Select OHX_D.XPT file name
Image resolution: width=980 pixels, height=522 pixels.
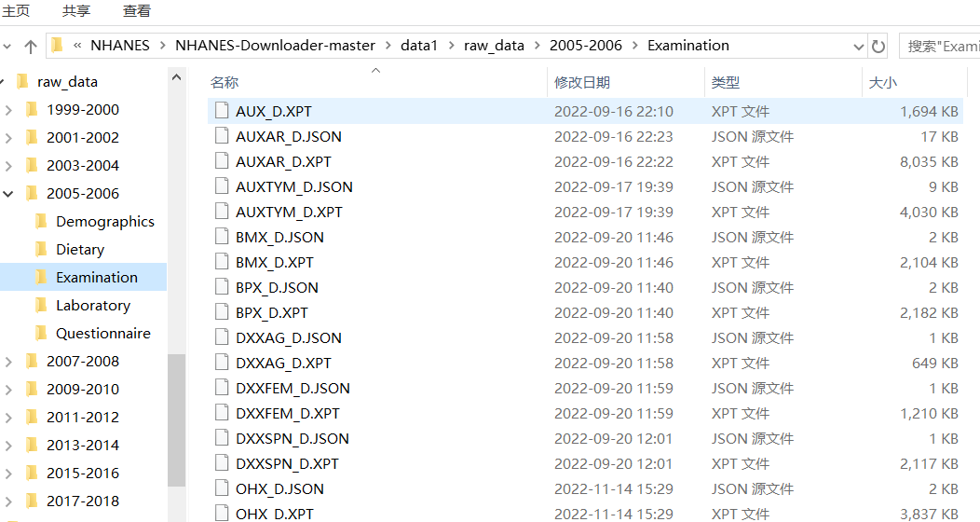(x=275, y=514)
